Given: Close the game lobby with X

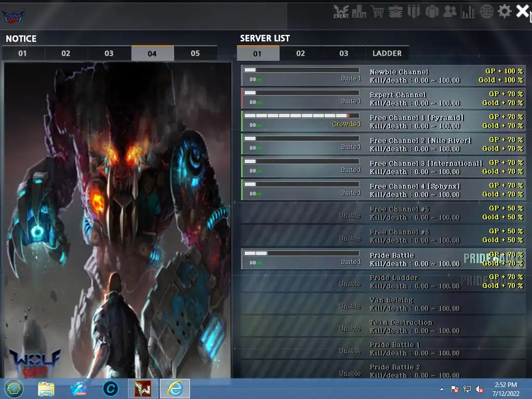Looking at the screenshot, I should (x=523, y=11).
